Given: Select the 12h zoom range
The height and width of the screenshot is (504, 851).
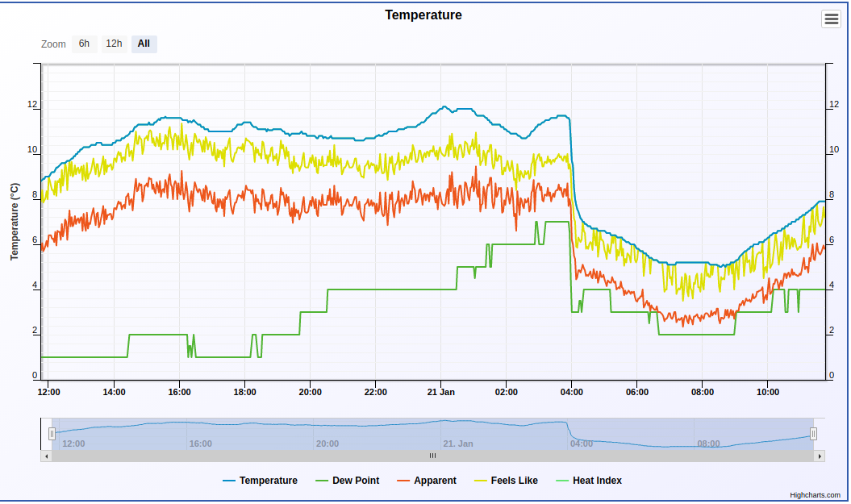Looking at the screenshot, I should pos(114,44).
